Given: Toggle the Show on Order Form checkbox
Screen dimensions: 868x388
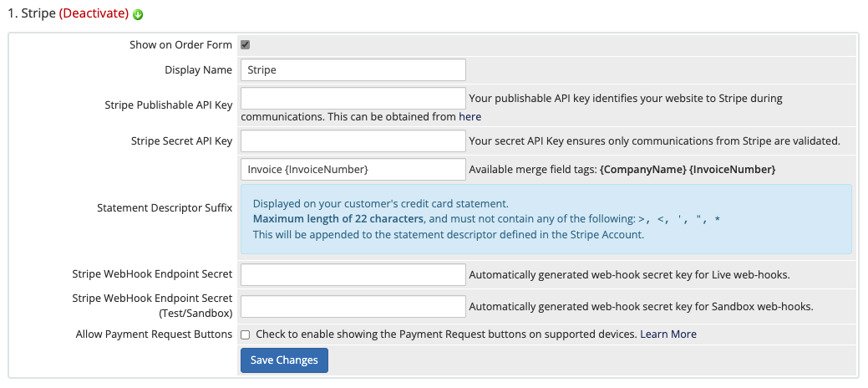Looking at the screenshot, I should tap(246, 45).
